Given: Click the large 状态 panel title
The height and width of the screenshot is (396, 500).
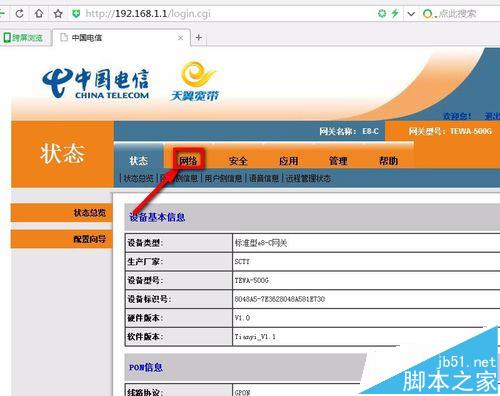Looking at the screenshot, I should [62, 154].
